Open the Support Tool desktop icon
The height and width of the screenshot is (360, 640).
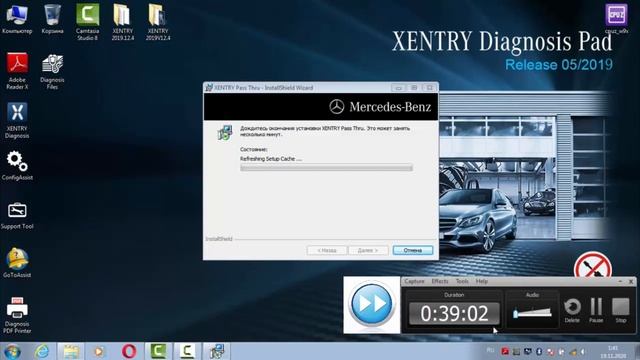click(17, 215)
